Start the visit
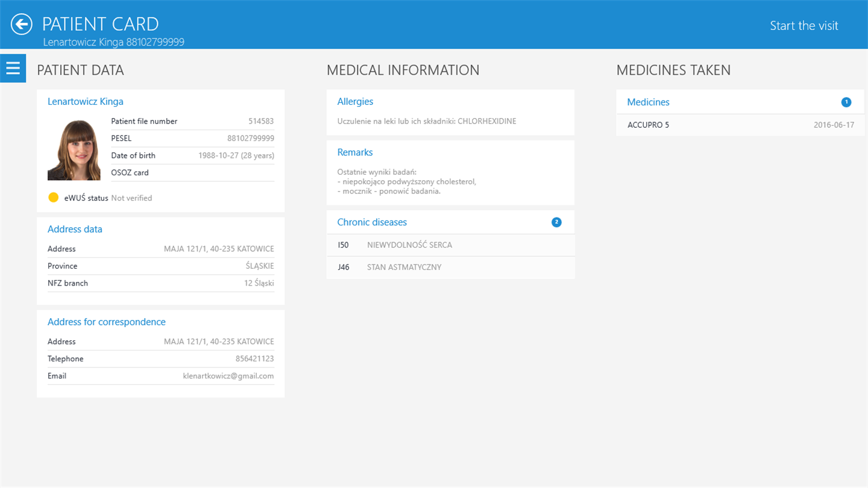This screenshot has width=868, height=488. (804, 25)
